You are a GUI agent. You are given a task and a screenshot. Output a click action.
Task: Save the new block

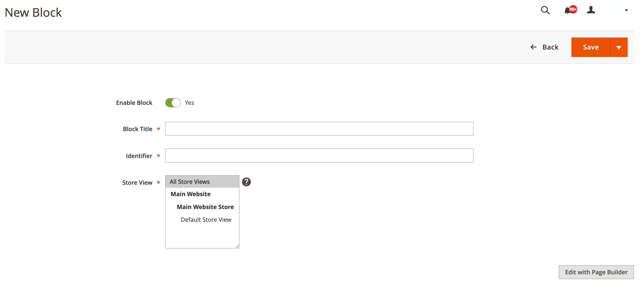590,47
